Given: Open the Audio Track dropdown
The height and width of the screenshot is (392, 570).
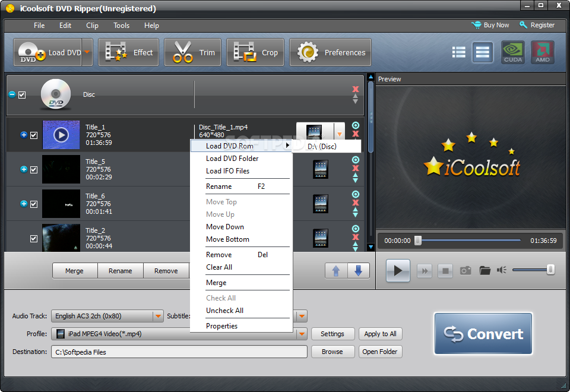Looking at the screenshot, I should pyautogui.click(x=158, y=316).
